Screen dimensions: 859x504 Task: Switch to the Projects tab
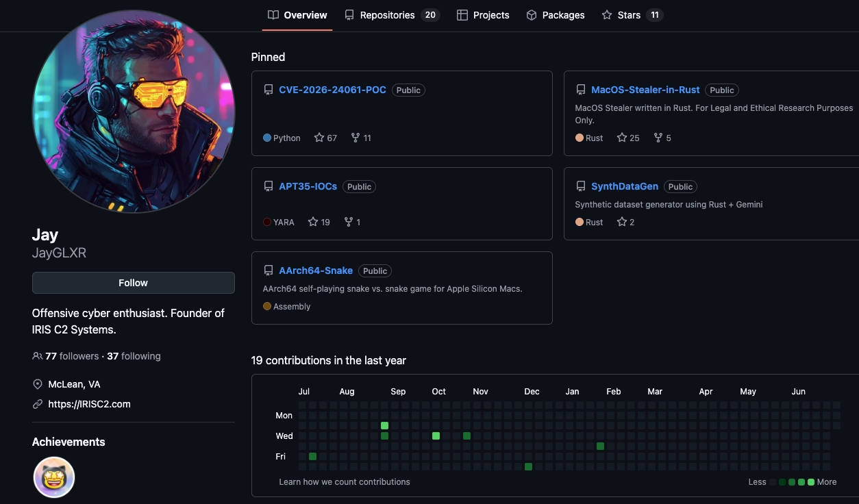483,15
